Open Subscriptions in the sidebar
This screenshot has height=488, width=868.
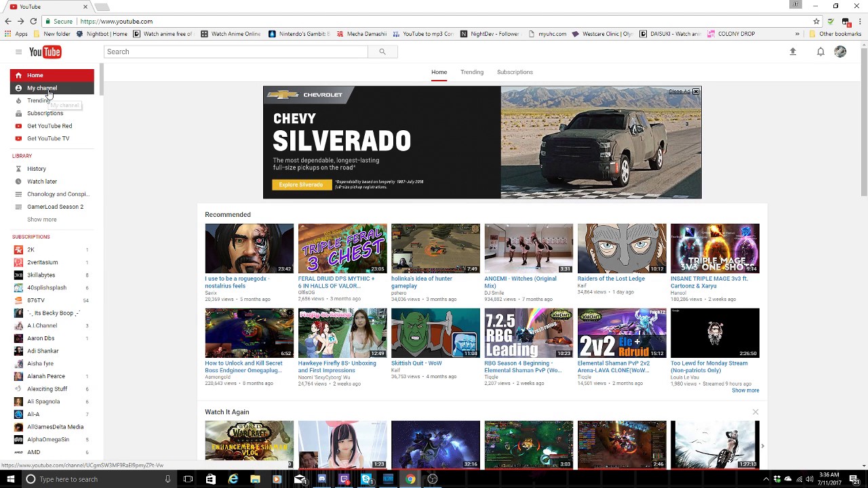[52, 113]
